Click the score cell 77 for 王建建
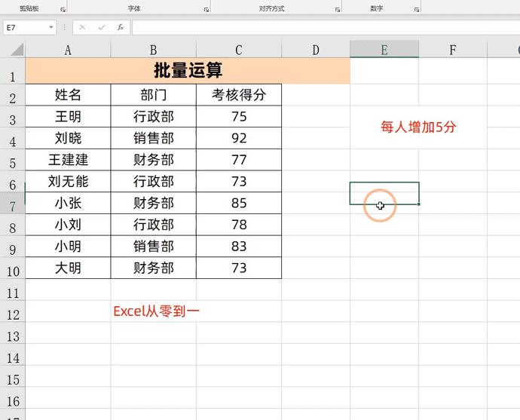This screenshot has height=420, width=520. [x=239, y=160]
